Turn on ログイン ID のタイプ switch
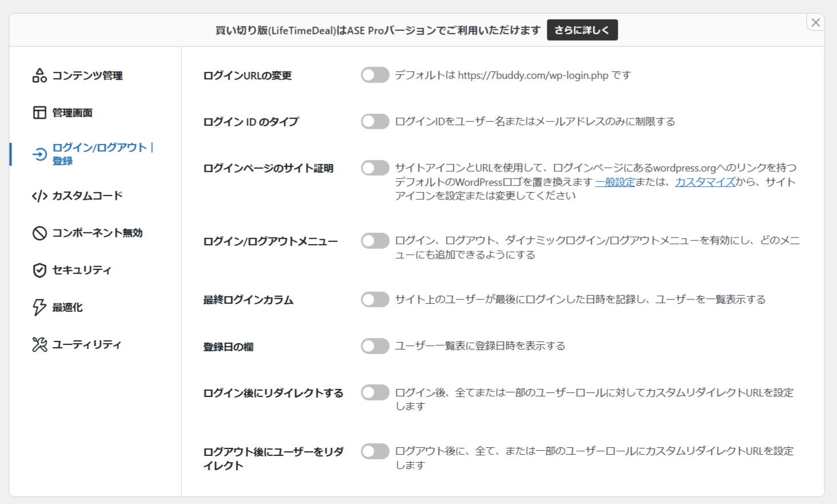837x504 pixels. click(375, 121)
